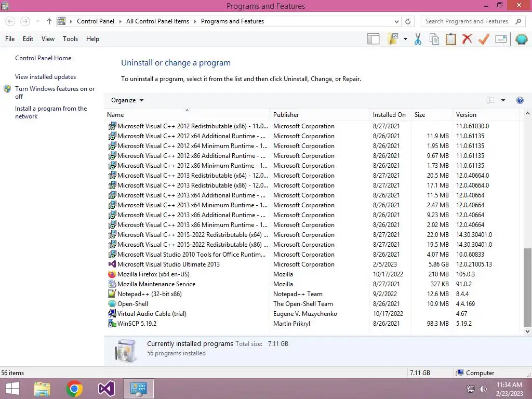
Task: Click the Visual Studio Ultimate 2013 icon
Action: 112,264
